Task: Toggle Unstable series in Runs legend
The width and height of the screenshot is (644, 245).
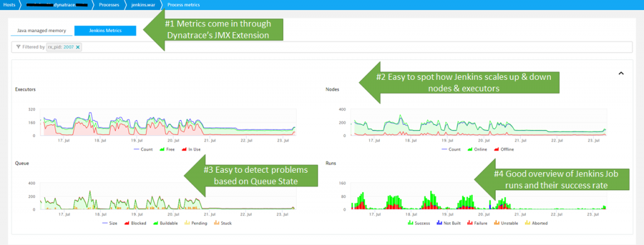Action: (x=506, y=223)
